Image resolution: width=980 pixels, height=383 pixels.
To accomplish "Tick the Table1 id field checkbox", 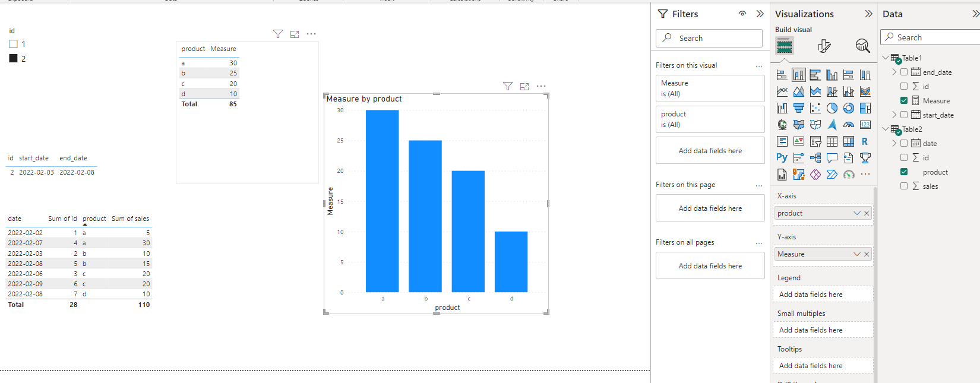I will pyautogui.click(x=904, y=86).
